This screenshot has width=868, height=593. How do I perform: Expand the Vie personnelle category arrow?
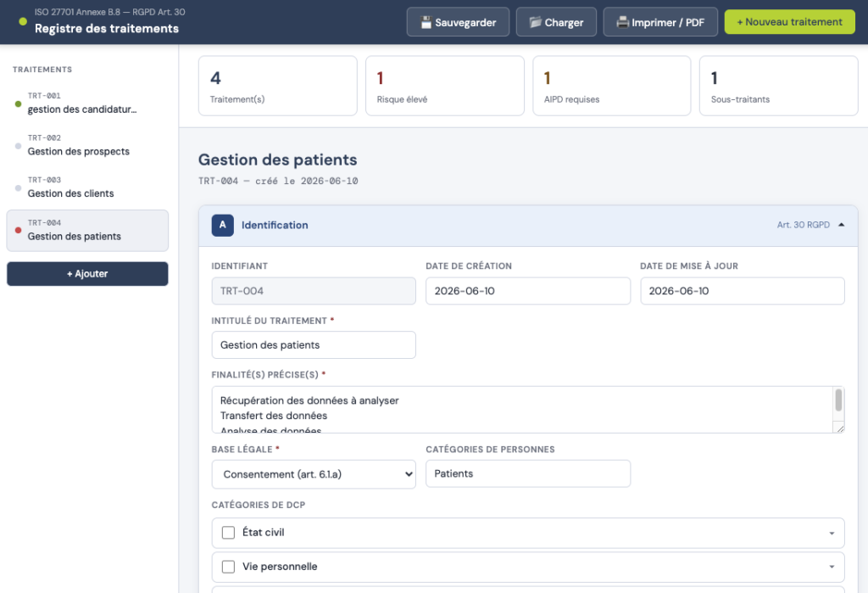point(832,567)
